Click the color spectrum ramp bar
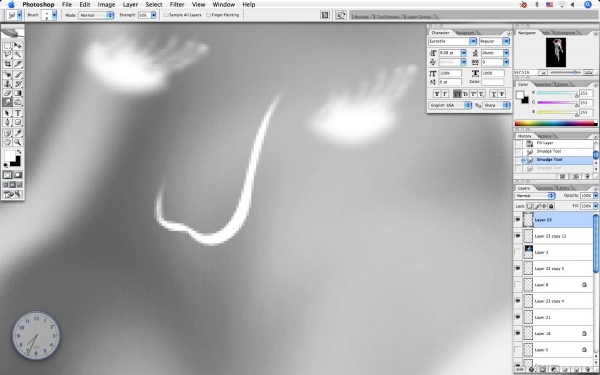 click(x=555, y=123)
